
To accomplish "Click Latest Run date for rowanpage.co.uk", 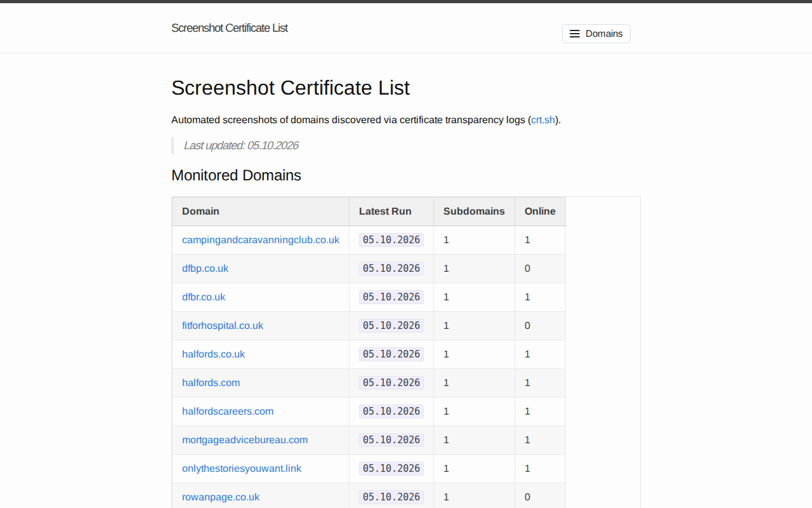I will tap(391, 497).
